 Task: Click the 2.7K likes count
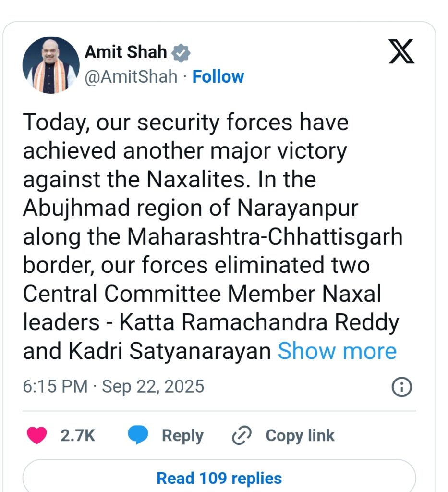point(78,435)
